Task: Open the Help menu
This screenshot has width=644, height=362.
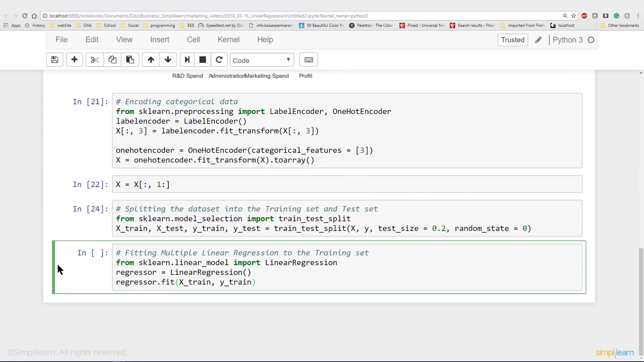Action: tap(265, 40)
